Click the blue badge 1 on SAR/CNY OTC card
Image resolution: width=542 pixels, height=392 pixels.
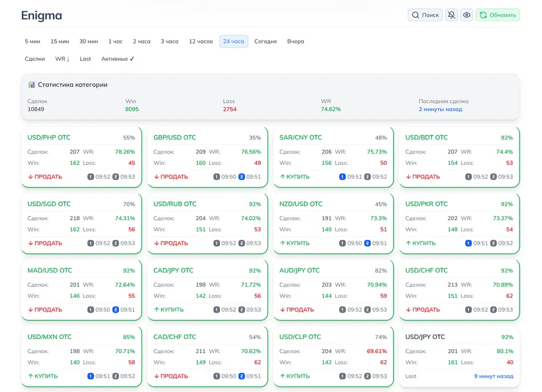(x=342, y=177)
